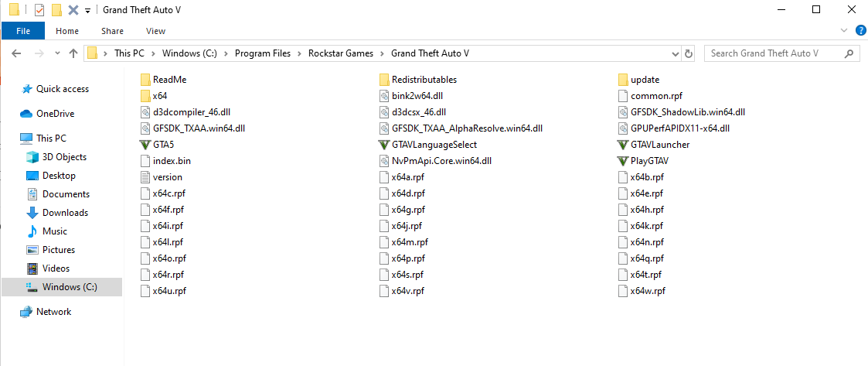Select GFSDK_TXAA.win64.dll
This screenshot has width=868, height=366.
click(199, 128)
